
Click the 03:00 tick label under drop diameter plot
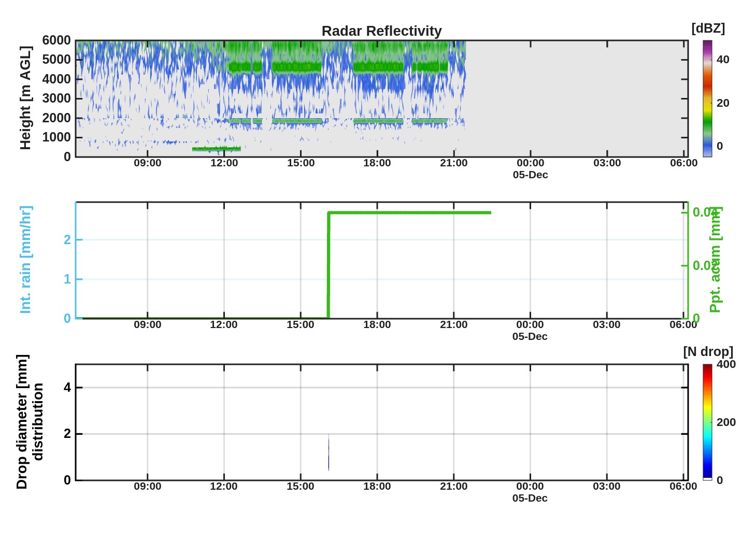tap(606, 487)
